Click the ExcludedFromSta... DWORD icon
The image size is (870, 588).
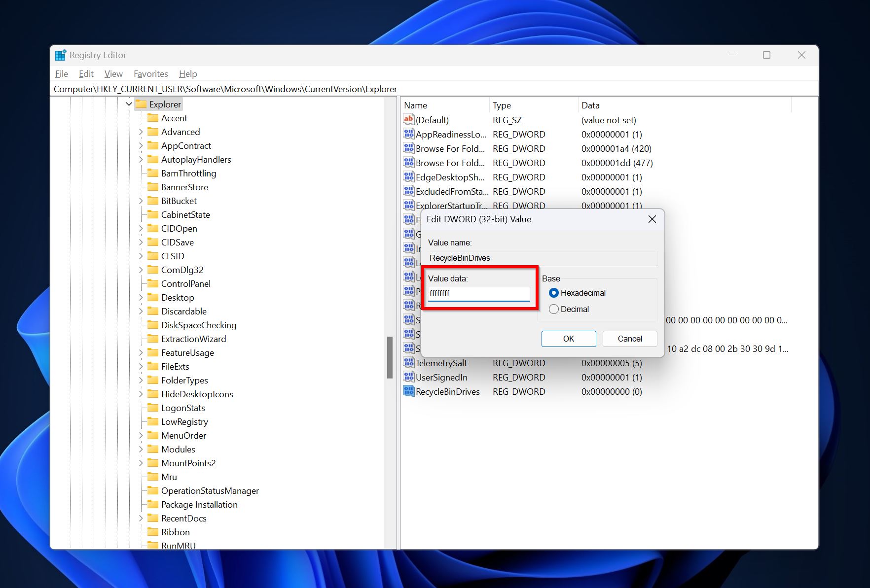(408, 191)
